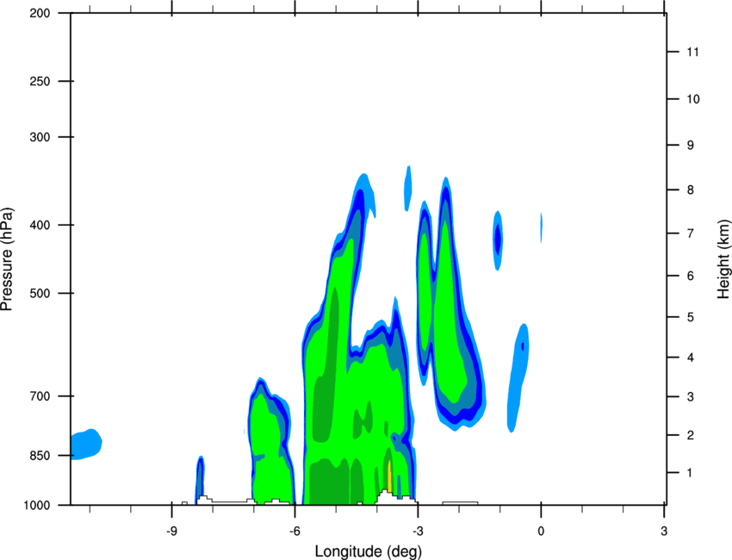Click the 11 km height tick label
Image resolution: width=732 pixels, height=560 pixels.
click(x=692, y=52)
